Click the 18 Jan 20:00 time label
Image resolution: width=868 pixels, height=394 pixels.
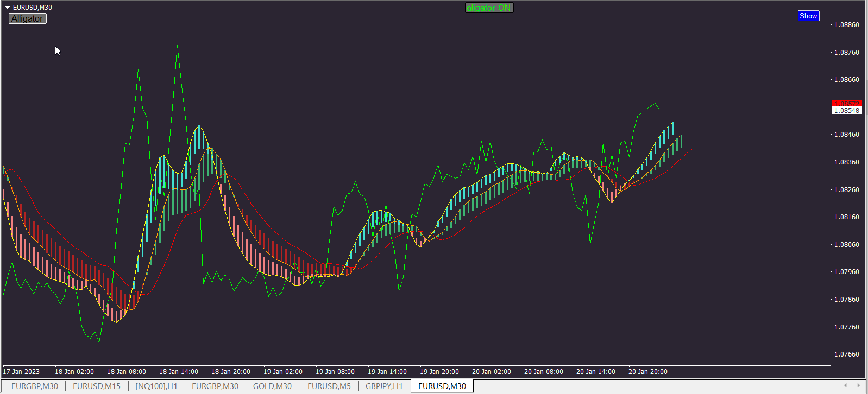(231, 372)
